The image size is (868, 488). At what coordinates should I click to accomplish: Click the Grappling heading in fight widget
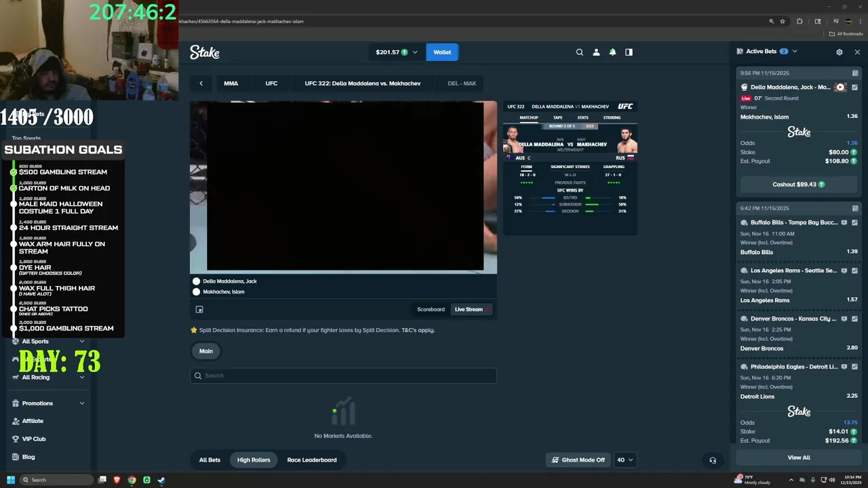(x=614, y=167)
